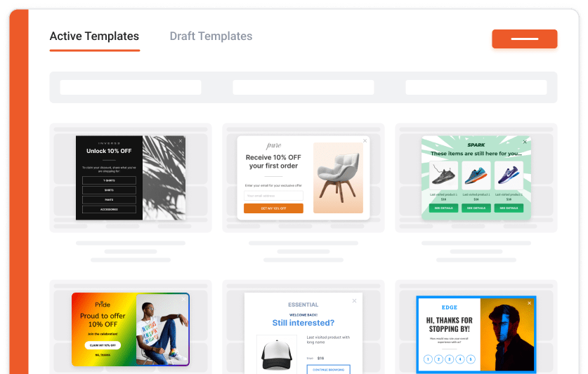Close the Edge thanks for stopping by popup
The image size is (588, 374).
(529, 303)
